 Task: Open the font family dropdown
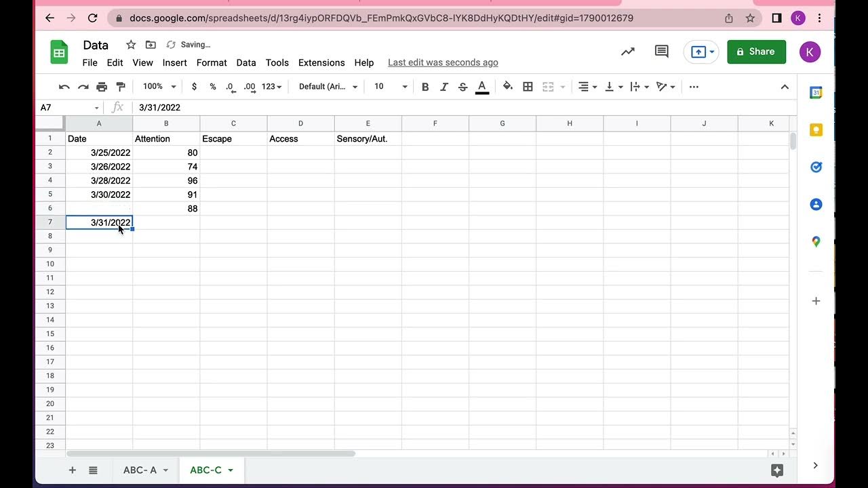tap(328, 87)
